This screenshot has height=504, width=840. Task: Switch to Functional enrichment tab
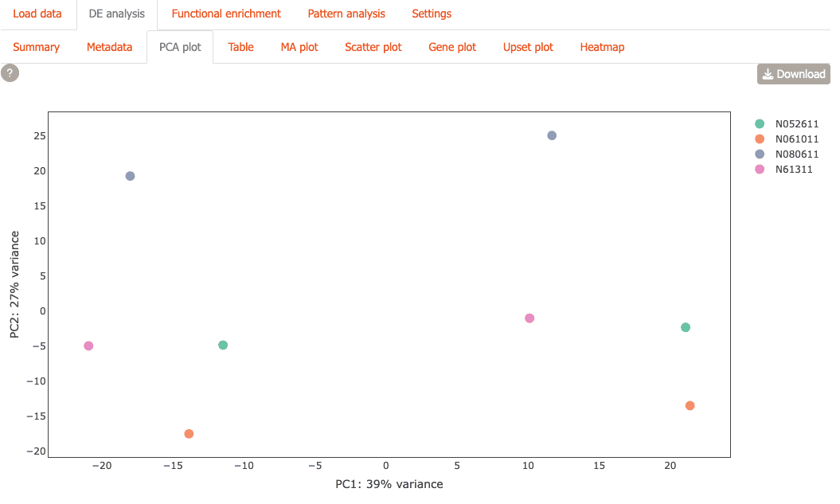(226, 14)
